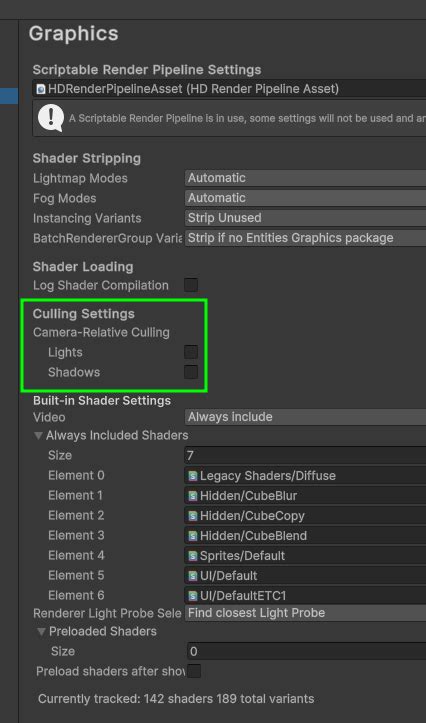Select the Element 0 Legacy Shaders/Diffuse field
This screenshot has height=723, width=426.
[305, 476]
